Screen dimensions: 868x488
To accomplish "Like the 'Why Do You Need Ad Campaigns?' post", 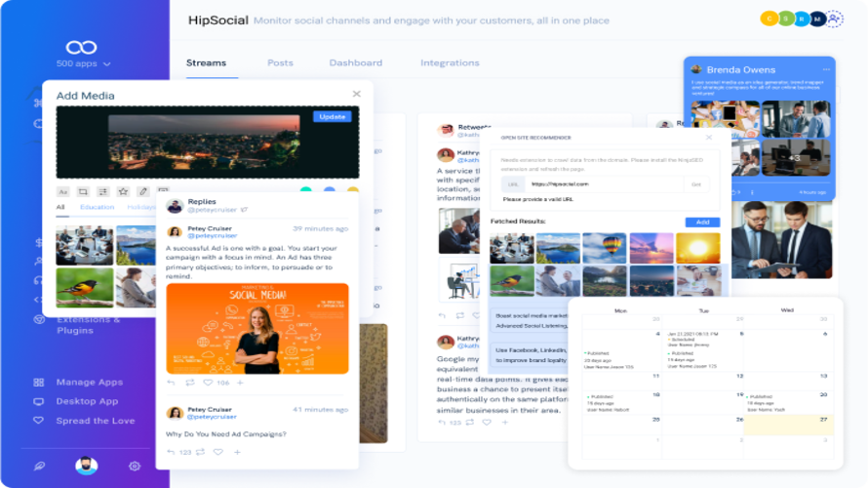I will (218, 452).
